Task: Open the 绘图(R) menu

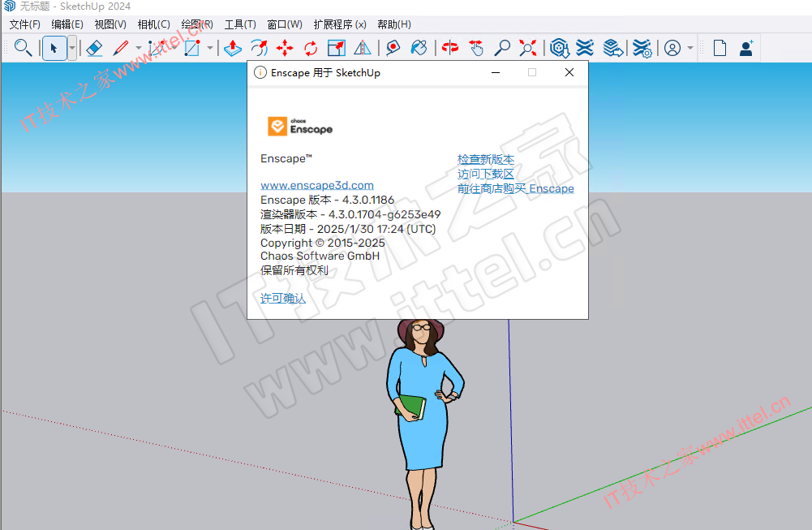Action: [x=197, y=24]
